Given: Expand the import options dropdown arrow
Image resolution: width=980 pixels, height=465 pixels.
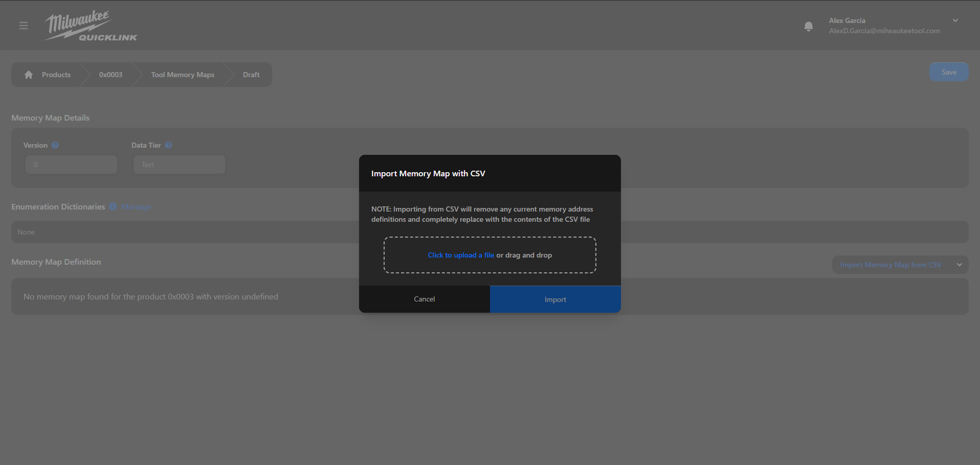Looking at the screenshot, I should (960, 265).
